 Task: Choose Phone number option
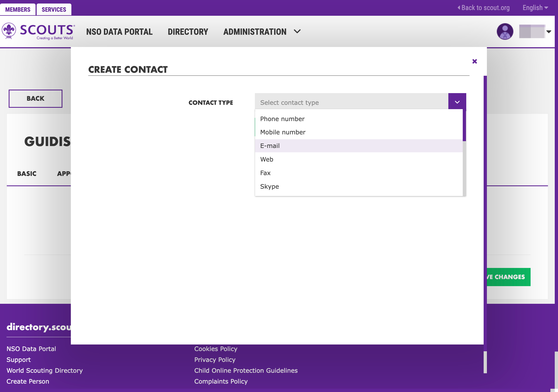359,119
